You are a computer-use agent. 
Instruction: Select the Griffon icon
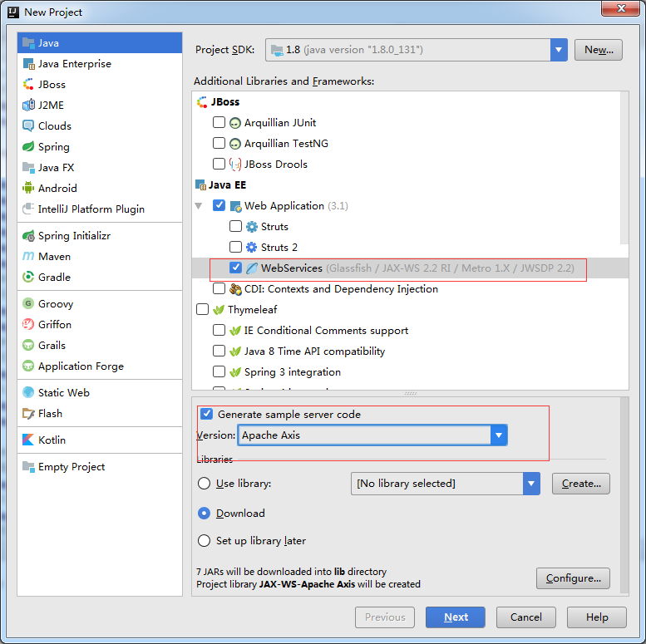coord(28,324)
